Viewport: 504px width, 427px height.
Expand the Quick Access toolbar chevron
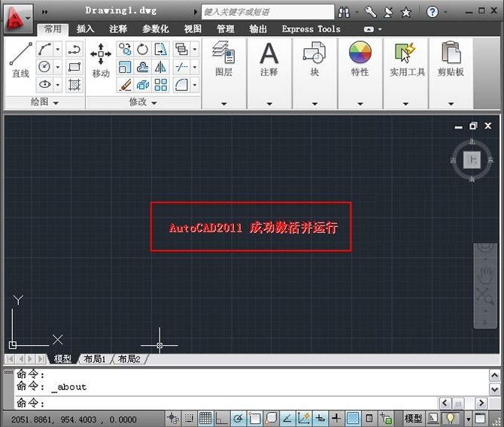pos(44,12)
